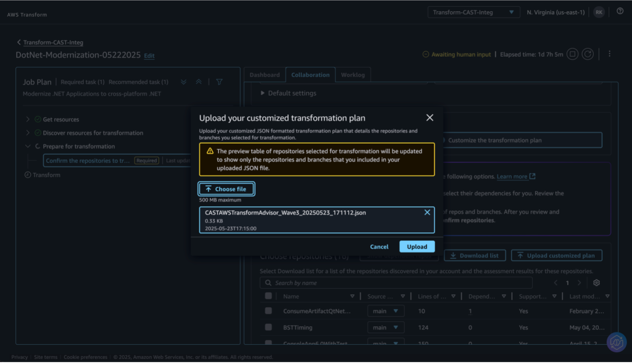This screenshot has width=632, height=364.
Task: Choose file for the customized plan
Action: [x=226, y=189]
